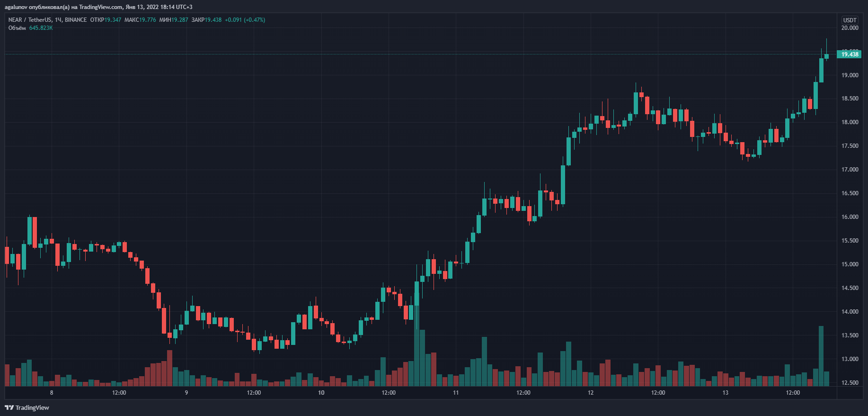Image resolution: width=868 pixels, height=416 pixels.
Task: Click date label 8 on time axis
Action: coord(52,393)
